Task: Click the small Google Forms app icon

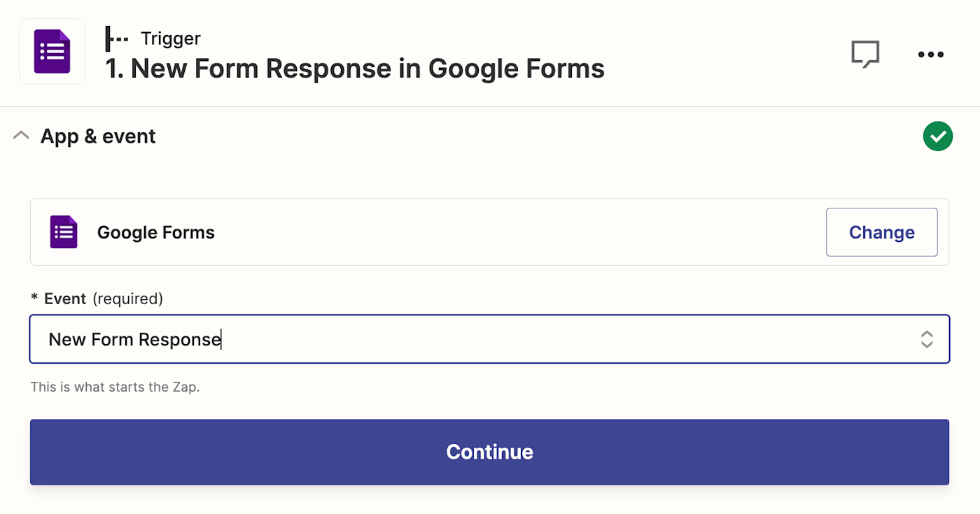Action: click(x=64, y=232)
